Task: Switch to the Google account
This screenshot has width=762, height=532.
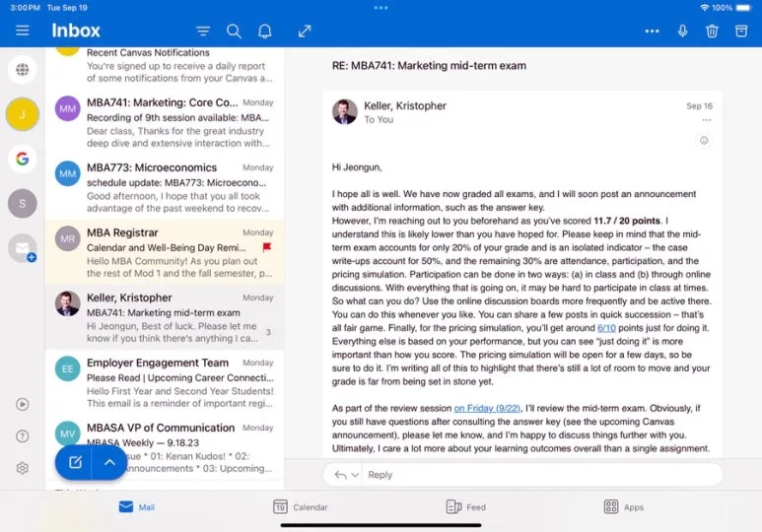Action: (x=23, y=159)
